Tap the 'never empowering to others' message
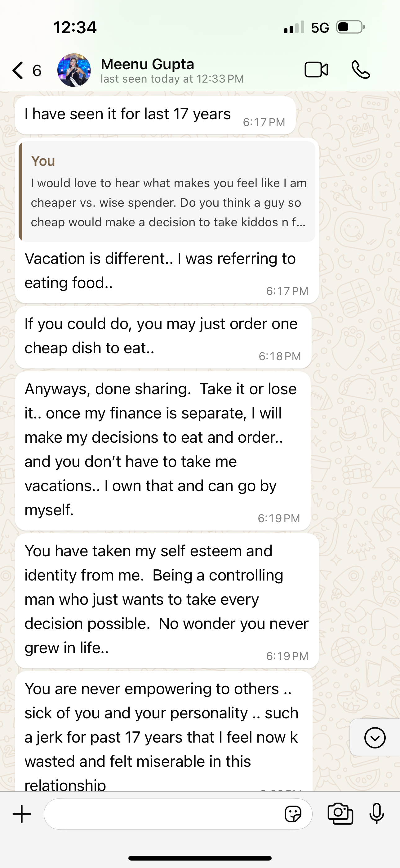Screen dimensions: 400x868 click(x=162, y=731)
